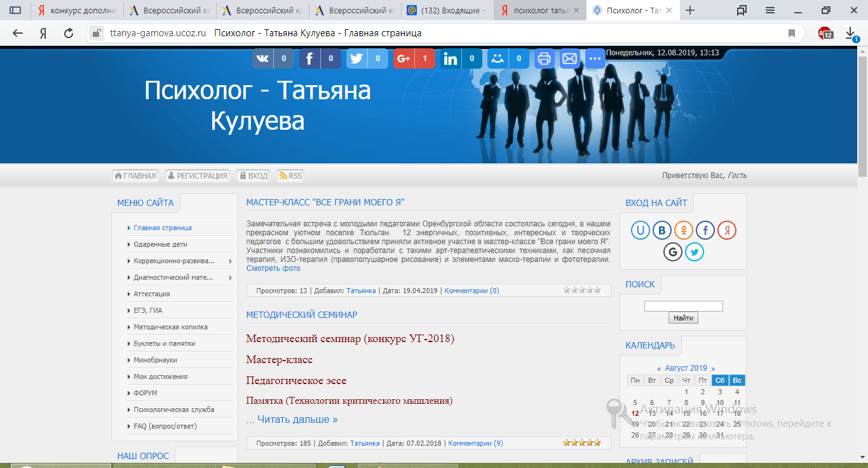Open Одаренные дети menu item
This screenshot has height=468, width=868.
coord(160,244)
